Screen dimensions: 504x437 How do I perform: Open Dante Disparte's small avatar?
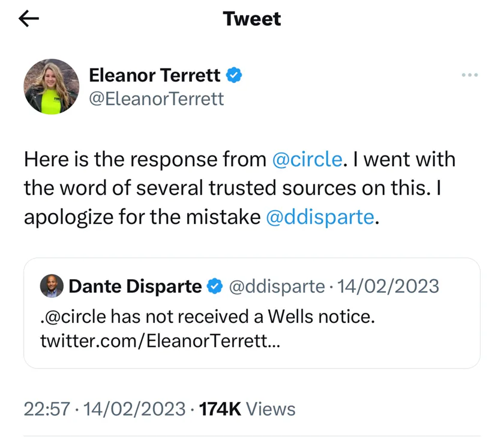coord(52,286)
